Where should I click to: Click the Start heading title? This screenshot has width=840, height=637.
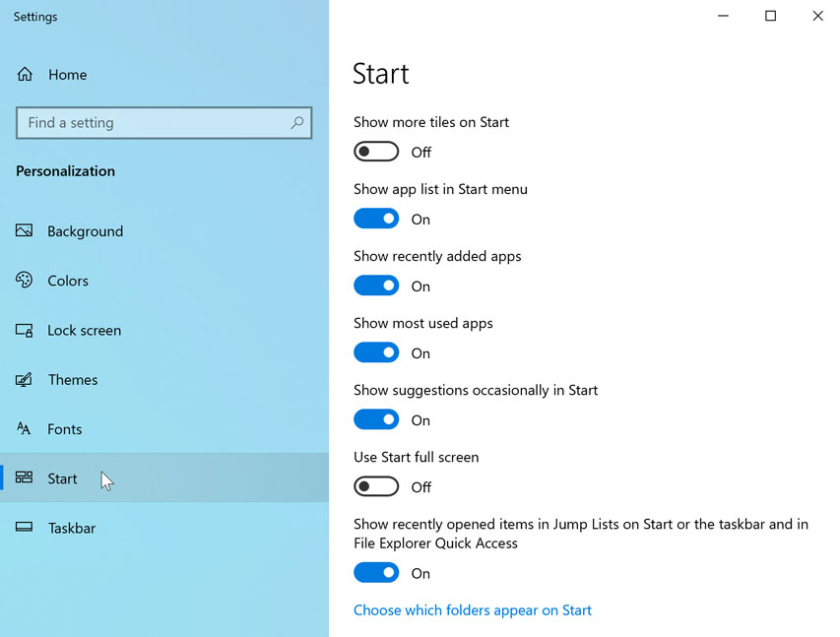(381, 73)
